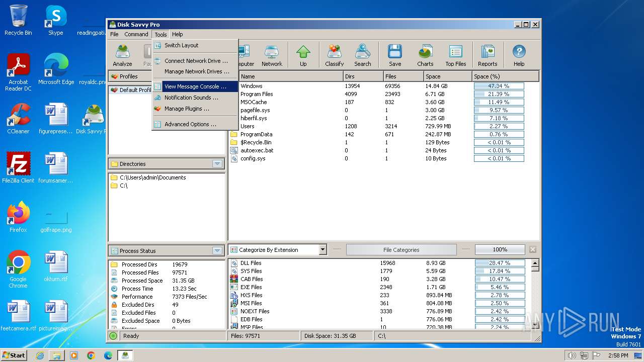Select Manage Network Drives menu entry
This screenshot has height=362, width=644.
pyautogui.click(x=195, y=71)
